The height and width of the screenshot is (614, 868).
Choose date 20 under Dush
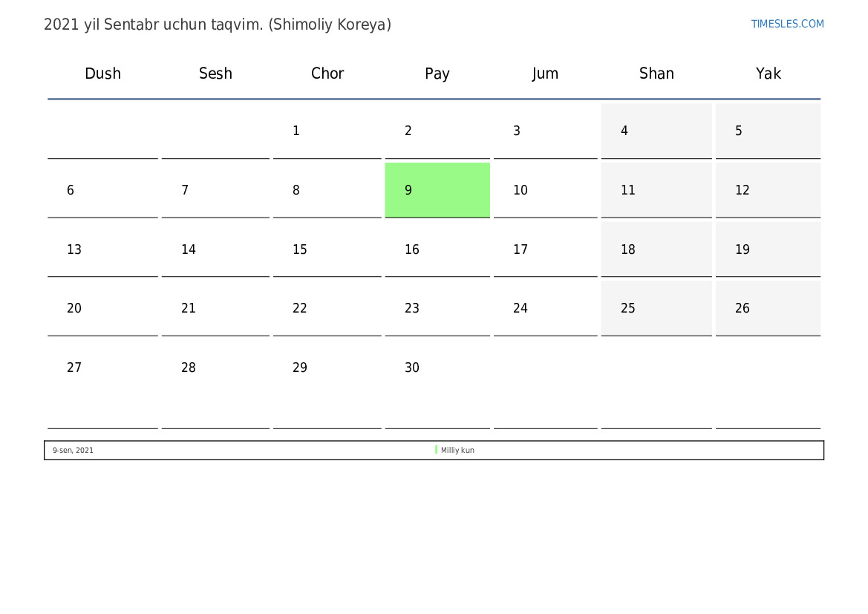click(x=102, y=308)
